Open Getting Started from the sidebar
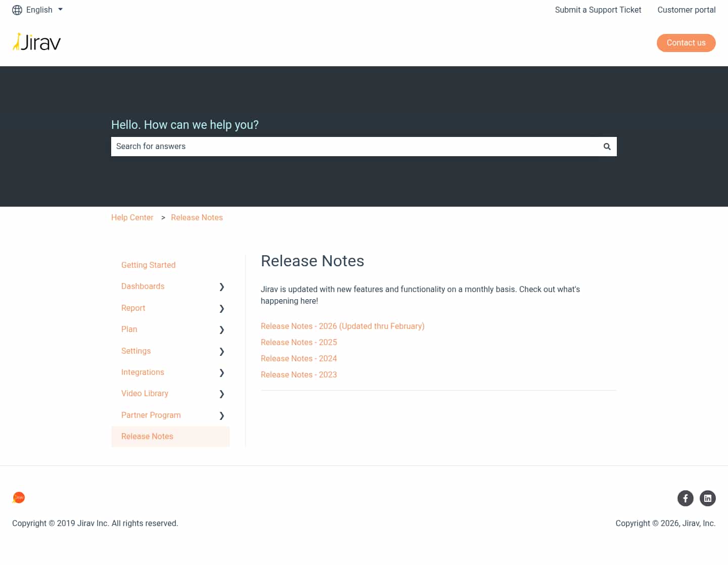 tap(148, 265)
